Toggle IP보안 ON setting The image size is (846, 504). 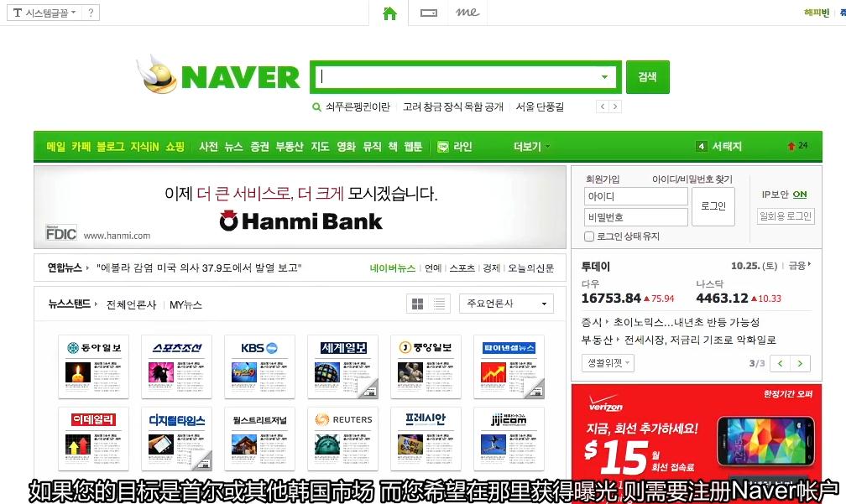[x=800, y=195]
